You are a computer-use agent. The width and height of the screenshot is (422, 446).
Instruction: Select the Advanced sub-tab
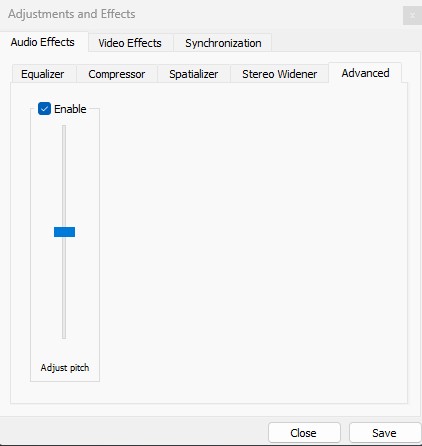(365, 73)
